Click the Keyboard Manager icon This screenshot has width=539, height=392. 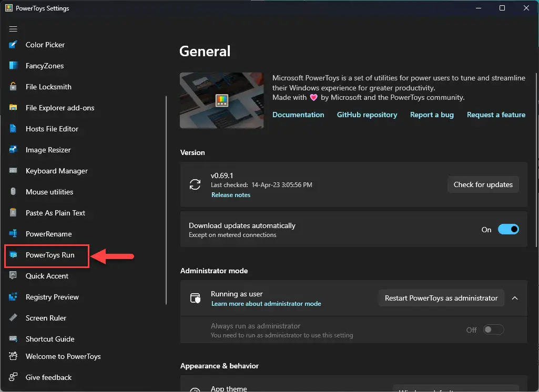tap(13, 171)
